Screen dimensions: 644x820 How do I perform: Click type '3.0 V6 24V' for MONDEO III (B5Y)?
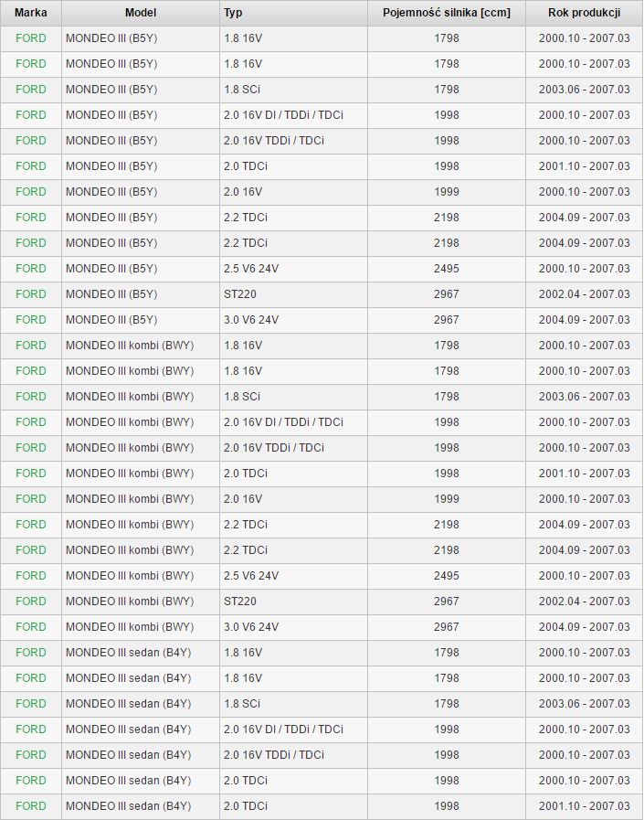tap(251, 320)
